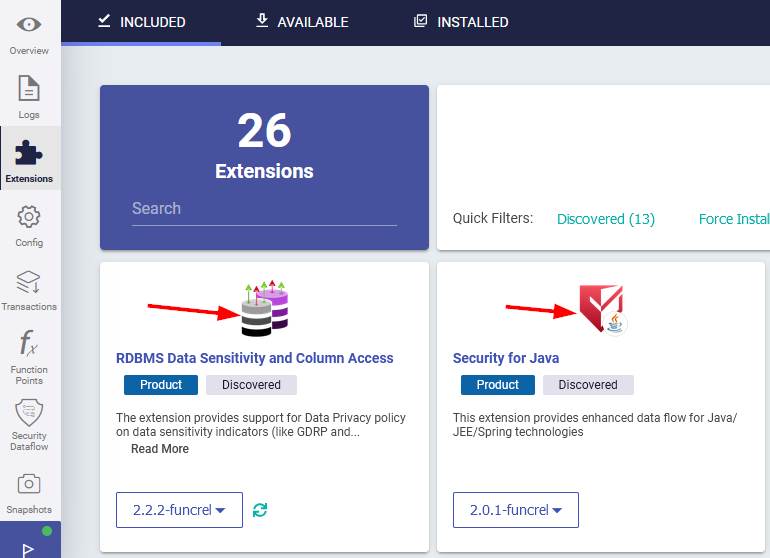Switch to the Available tab
Screen dimensions: 770x558
(x=302, y=22)
